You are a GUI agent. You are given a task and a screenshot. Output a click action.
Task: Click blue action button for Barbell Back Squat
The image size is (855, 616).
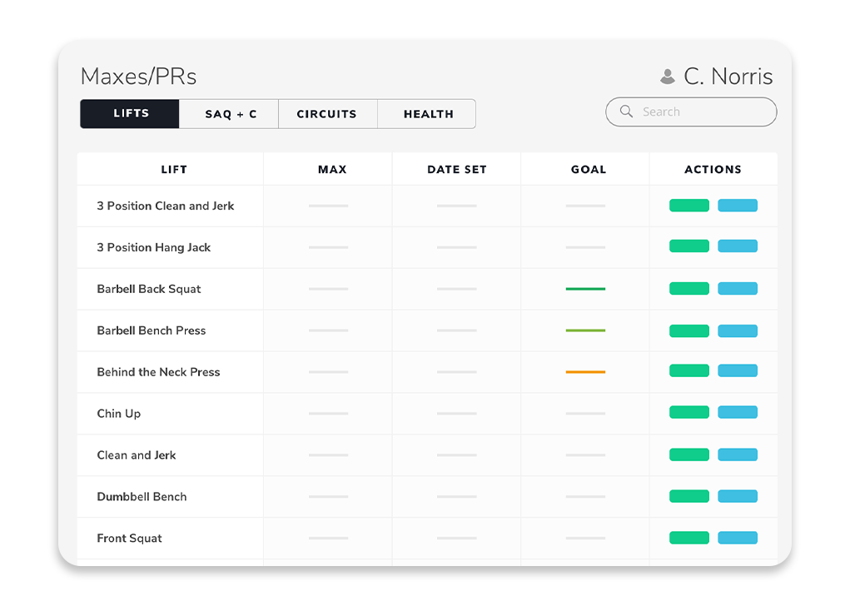(737, 289)
